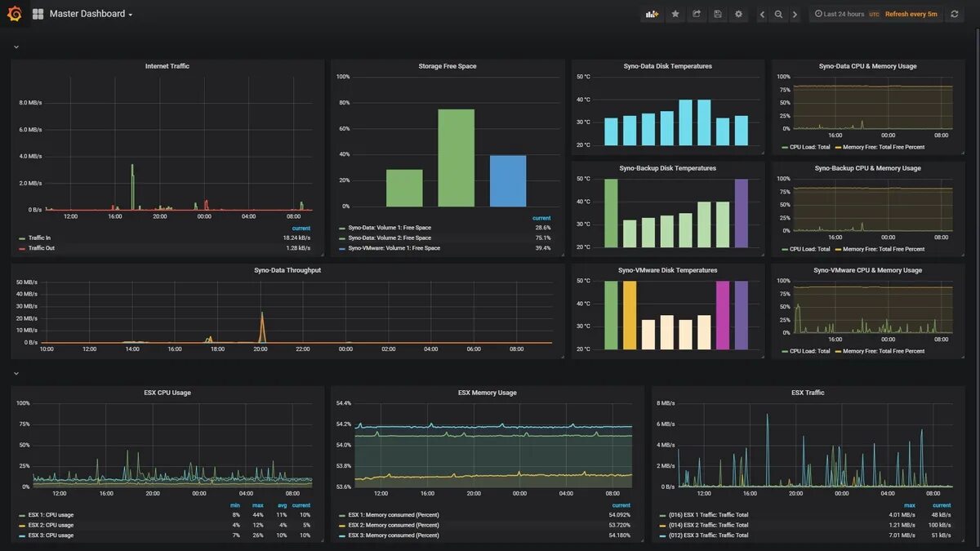The width and height of the screenshot is (980, 551).
Task: Open Syno-Backup Disk Temperatures panel menu
Action: 667,168
